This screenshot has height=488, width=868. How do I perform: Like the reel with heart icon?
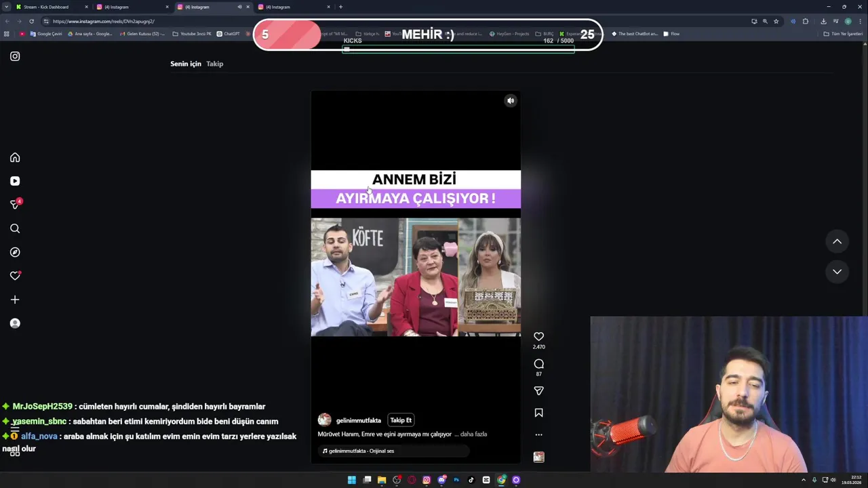click(538, 337)
